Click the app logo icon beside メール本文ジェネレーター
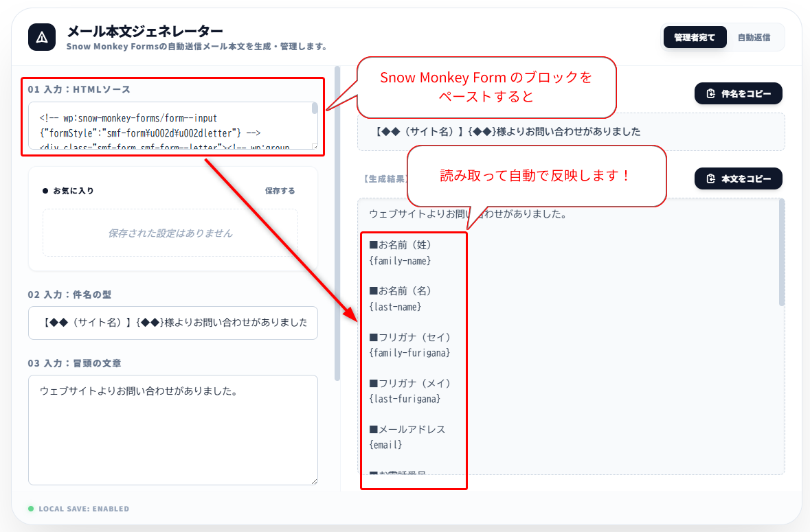The height and width of the screenshot is (532, 810). pyautogui.click(x=42, y=37)
